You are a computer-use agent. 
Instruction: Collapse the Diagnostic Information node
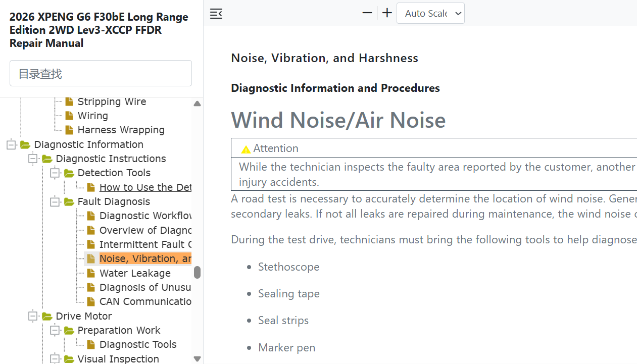(11, 144)
